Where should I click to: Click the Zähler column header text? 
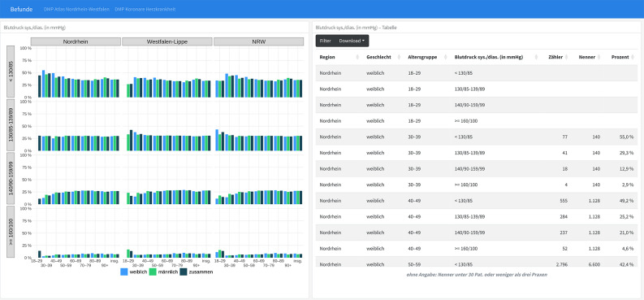555,57
